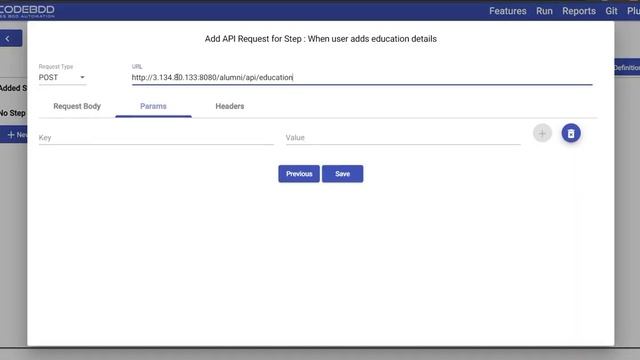Click the plus add param icon
Image resolution: width=640 pixels, height=360 pixels.
[x=542, y=133]
